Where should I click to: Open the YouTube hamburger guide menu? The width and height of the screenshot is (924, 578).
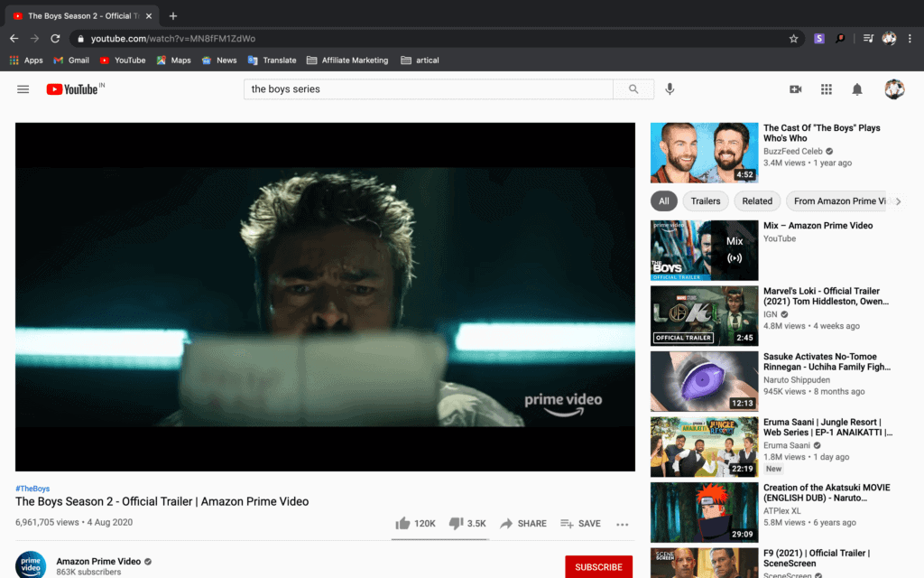click(x=23, y=89)
